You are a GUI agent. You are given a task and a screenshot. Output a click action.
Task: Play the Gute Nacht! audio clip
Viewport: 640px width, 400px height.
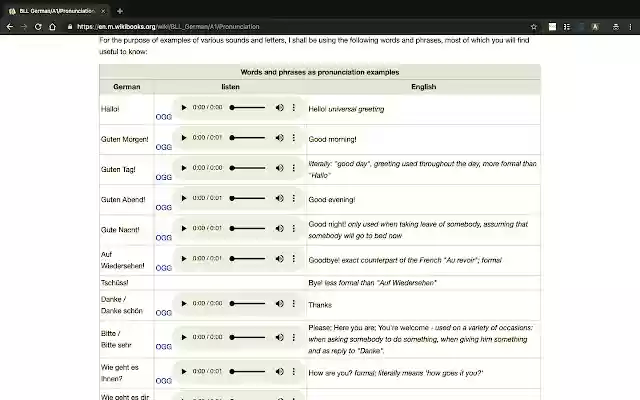(x=184, y=228)
